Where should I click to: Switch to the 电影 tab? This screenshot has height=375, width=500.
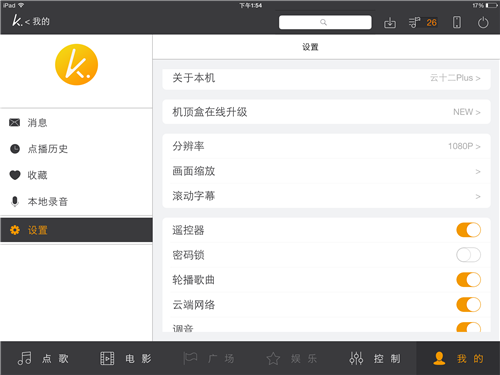click(x=125, y=358)
